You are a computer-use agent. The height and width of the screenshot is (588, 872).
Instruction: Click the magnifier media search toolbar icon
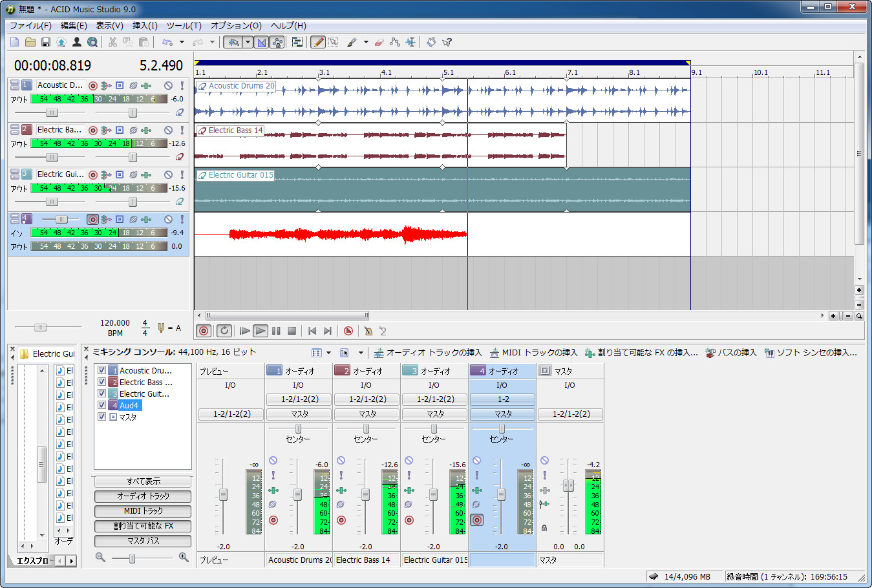[92, 42]
